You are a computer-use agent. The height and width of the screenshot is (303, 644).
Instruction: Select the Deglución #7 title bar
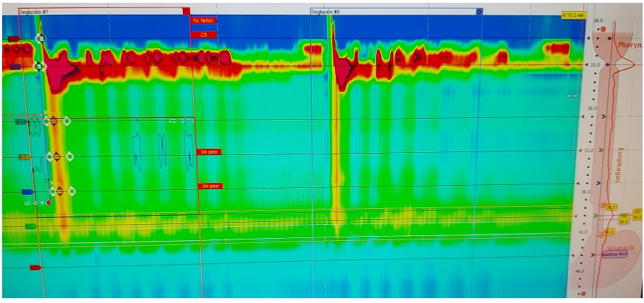pos(98,11)
